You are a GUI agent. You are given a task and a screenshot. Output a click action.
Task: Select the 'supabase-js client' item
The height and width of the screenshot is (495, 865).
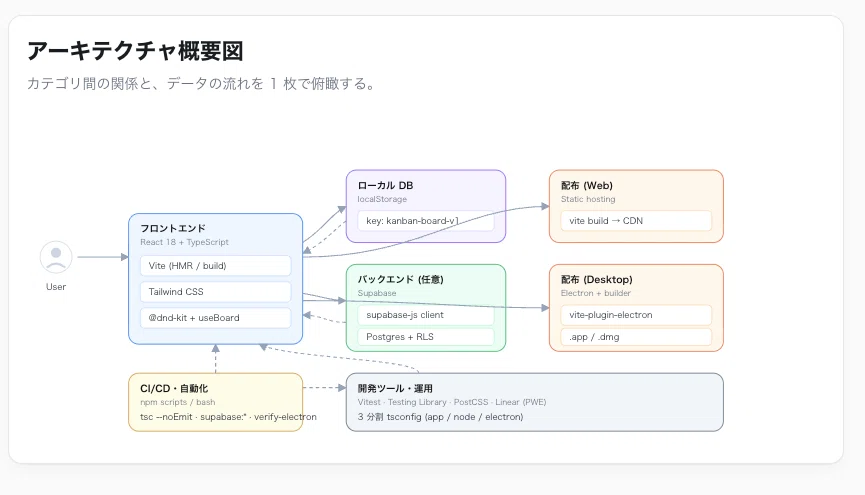pos(425,315)
